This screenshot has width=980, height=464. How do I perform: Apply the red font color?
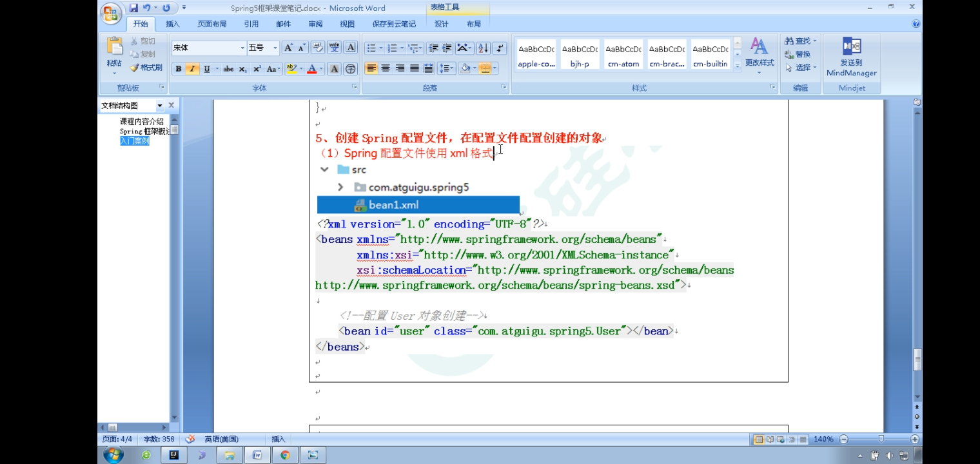tap(313, 69)
